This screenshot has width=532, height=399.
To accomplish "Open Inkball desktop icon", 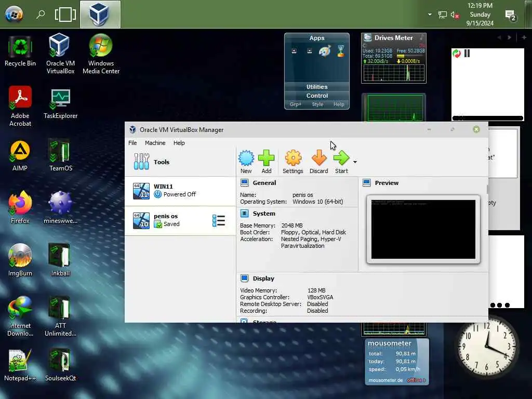I will click(x=60, y=260).
